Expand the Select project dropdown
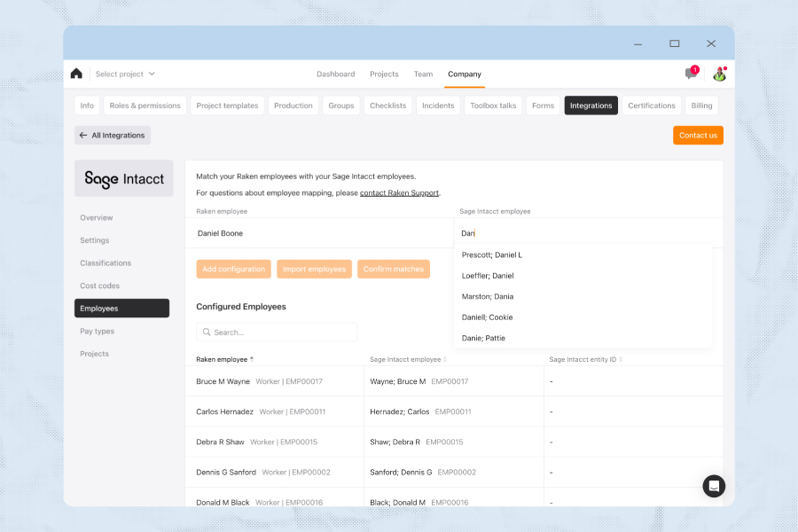 pyautogui.click(x=125, y=74)
